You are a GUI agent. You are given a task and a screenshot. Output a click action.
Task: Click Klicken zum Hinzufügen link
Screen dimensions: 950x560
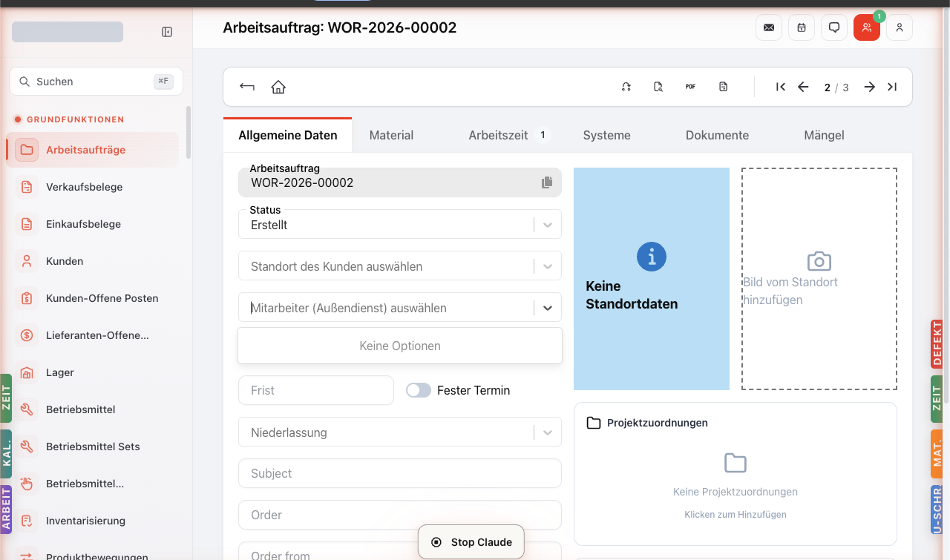point(736,514)
